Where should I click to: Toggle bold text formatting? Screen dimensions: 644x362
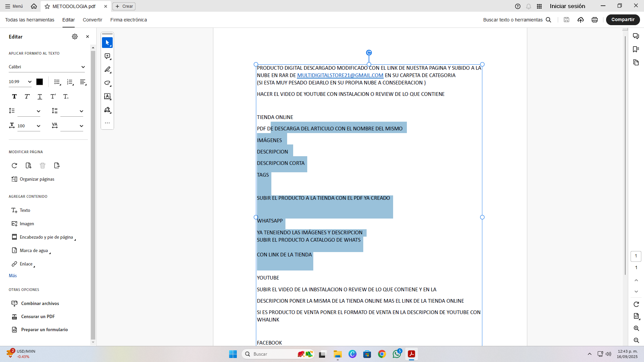[x=14, y=97]
